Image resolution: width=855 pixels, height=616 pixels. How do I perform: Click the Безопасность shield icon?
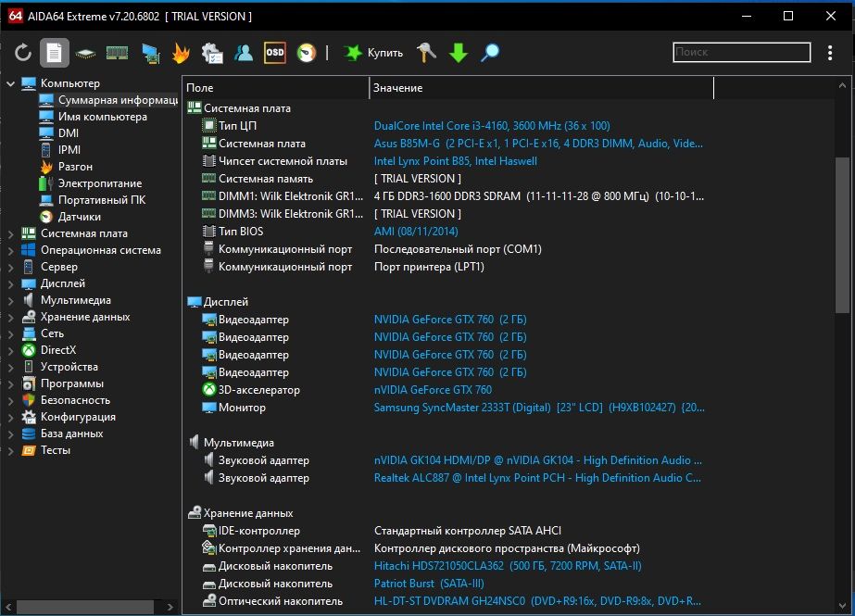point(29,400)
